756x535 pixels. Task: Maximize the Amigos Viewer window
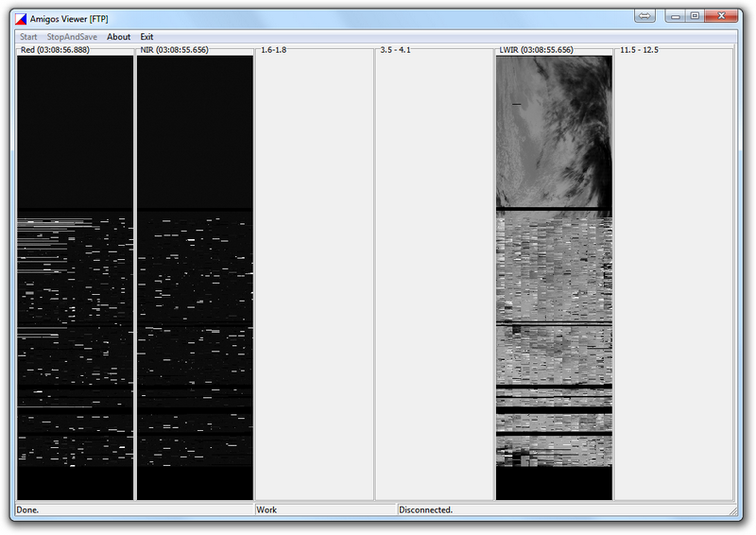pyautogui.click(x=695, y=16)
